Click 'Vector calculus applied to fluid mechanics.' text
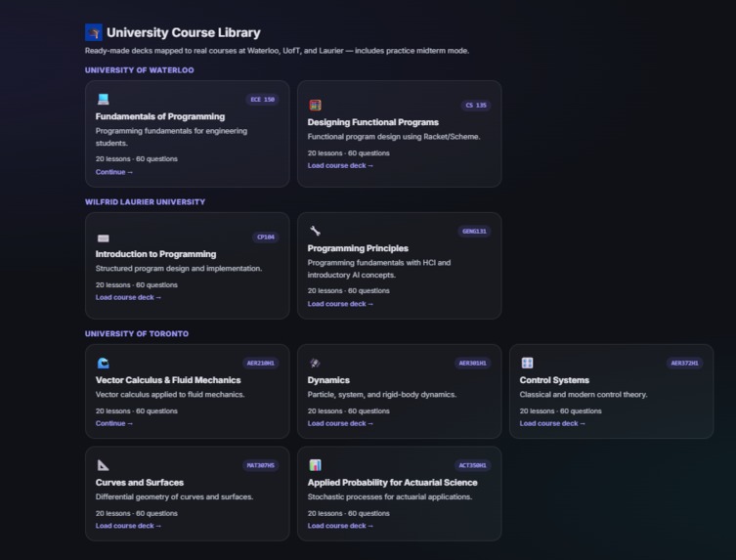 click(170, 394)
